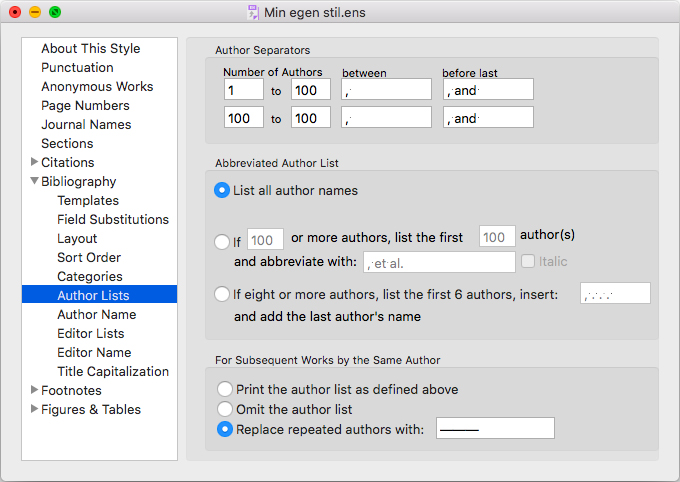Go to Sort Order settings
The width and height of the screenshot is (680, 482).
89,257
